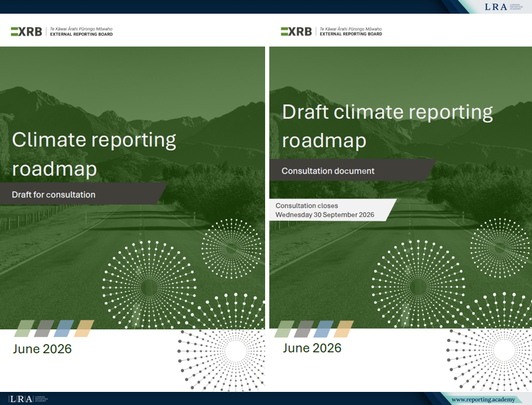532x405 pixels.
Task: Select the right cover 'Draft climate reporting roadmap' title
Action: click(x=387, y=126)
